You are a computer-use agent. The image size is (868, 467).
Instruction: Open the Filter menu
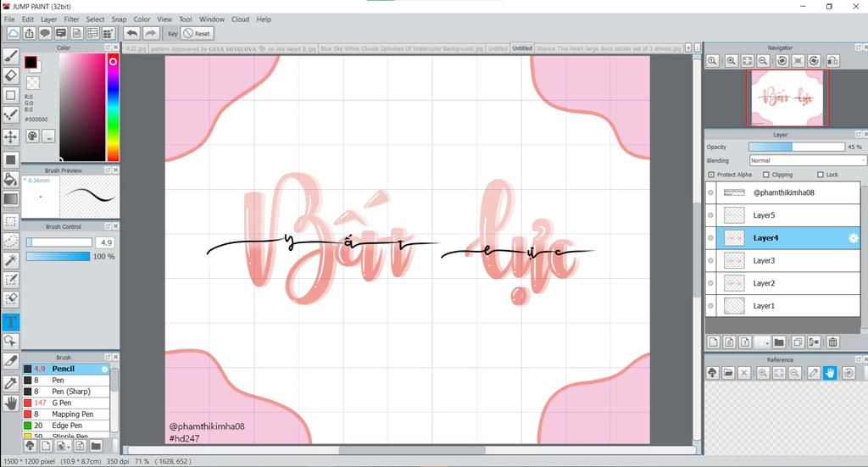tap(71, 19)
